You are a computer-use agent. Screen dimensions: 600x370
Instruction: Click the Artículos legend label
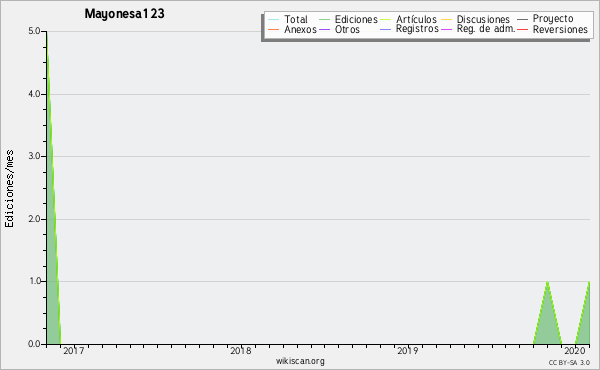[x=416, y=19]
